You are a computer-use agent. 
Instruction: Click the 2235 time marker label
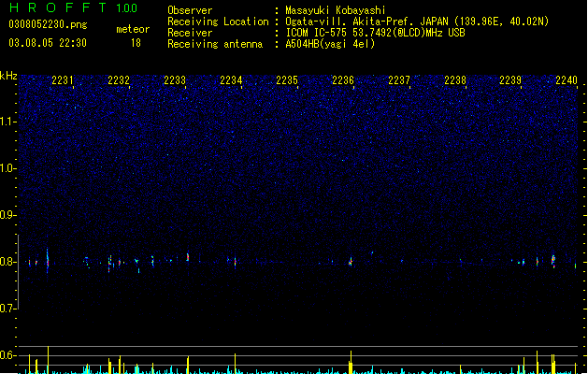[x=287, y=80]
